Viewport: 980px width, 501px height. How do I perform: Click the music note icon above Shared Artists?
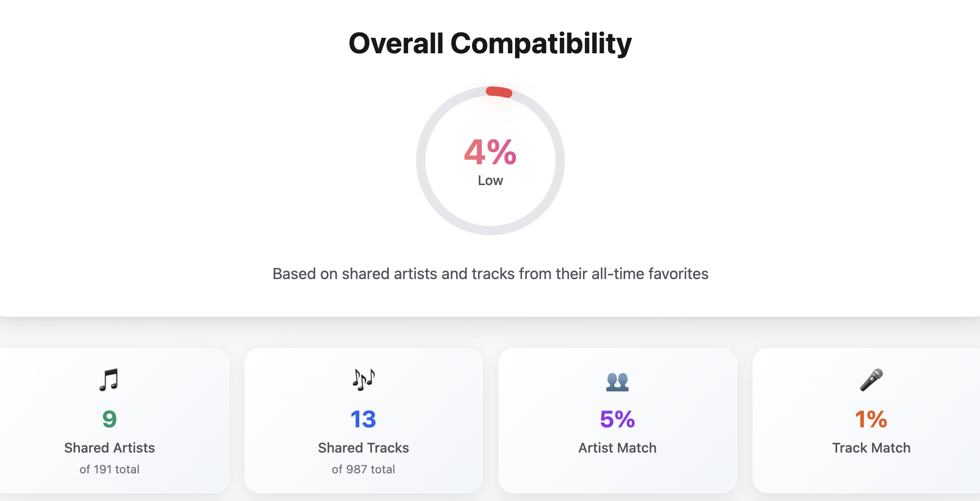(x=109, y=380)
